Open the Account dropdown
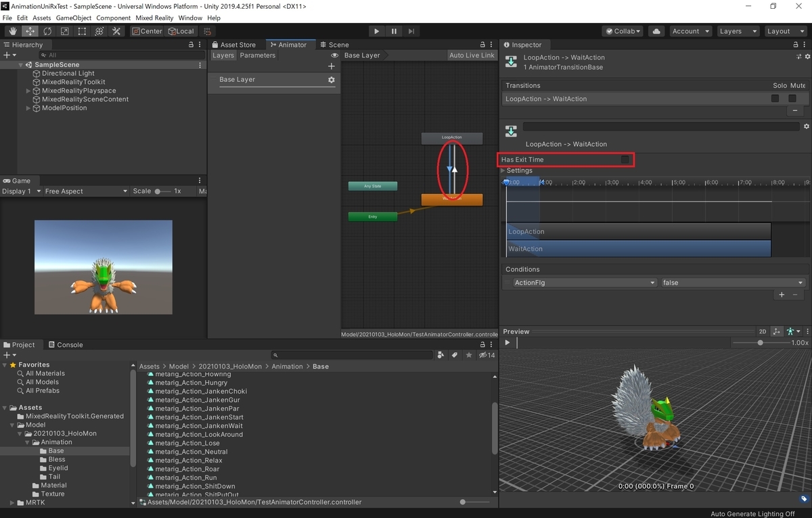Viewport: 812px width, 518px height. (x=690, y=31)
